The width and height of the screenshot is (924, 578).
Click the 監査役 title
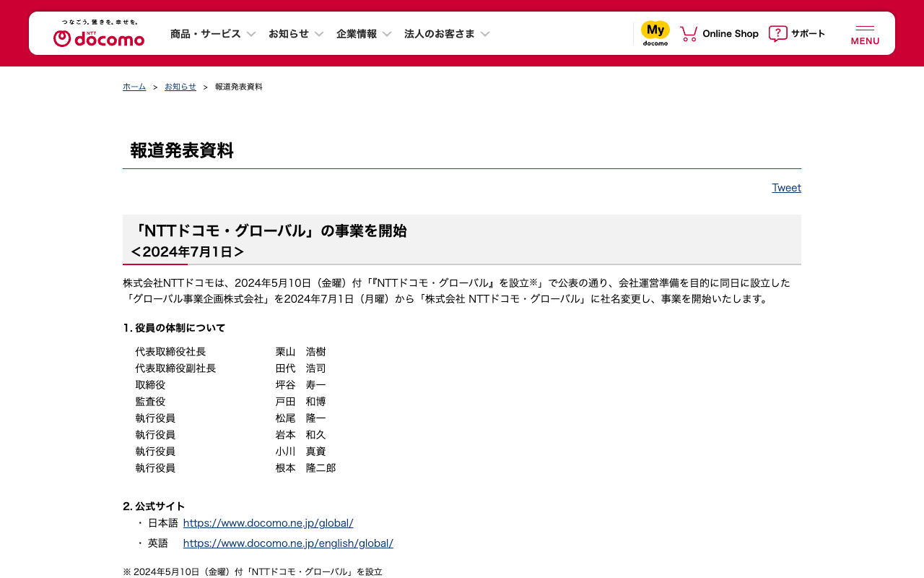tap(150, 402)
